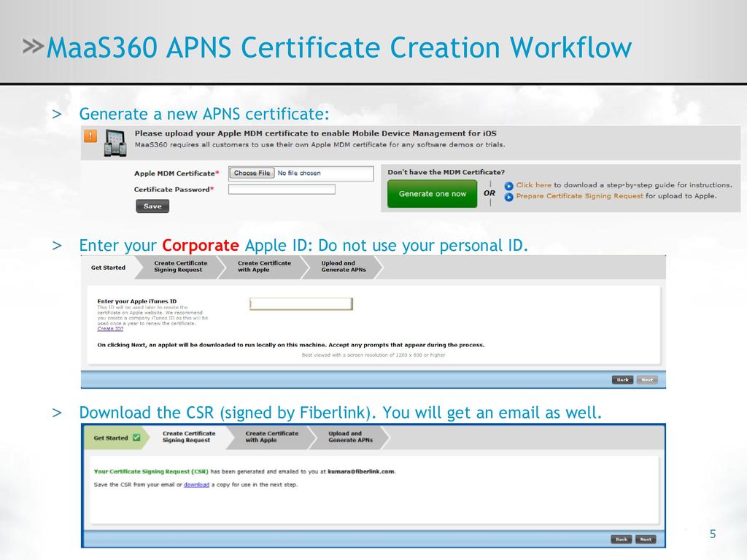The image size is (747, 560).
Task: Click the Enter your Apple iTunes ID label
Action: click(x=136, y=301)
